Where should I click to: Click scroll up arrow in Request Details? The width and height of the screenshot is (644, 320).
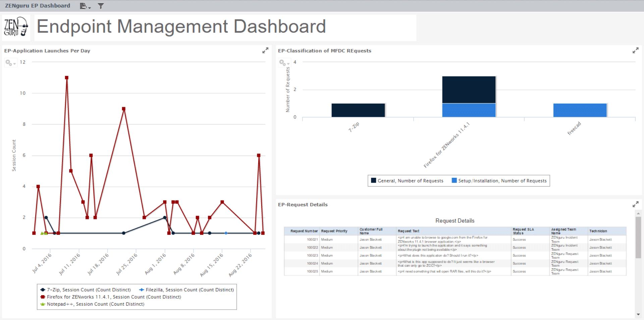tap(638, 213)
